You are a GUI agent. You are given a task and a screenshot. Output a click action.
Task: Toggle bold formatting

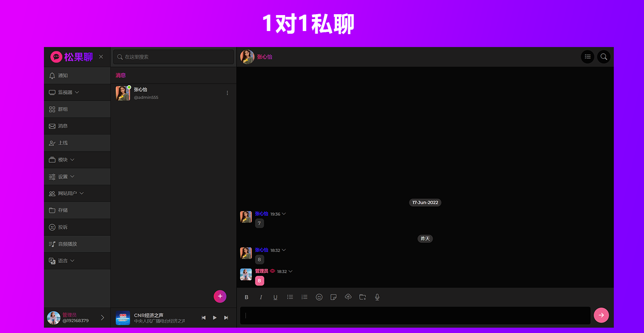247,297
